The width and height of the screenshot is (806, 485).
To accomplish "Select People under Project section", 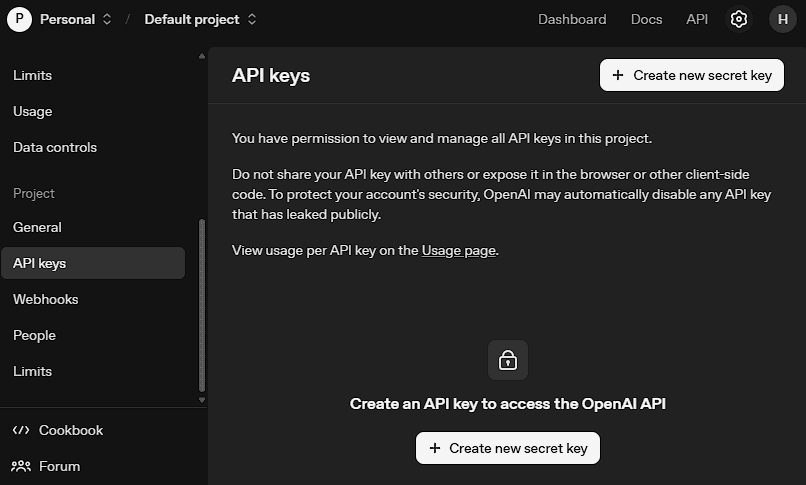I will 35,335.
